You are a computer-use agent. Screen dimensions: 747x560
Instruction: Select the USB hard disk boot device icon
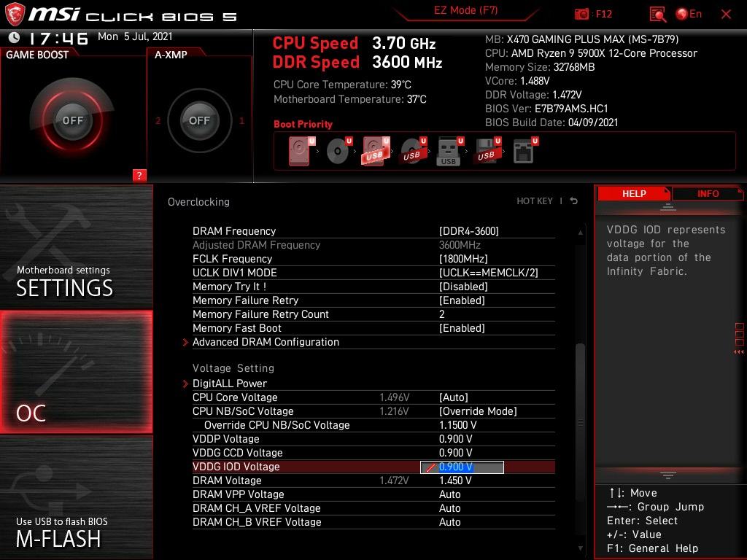[376, 151]
